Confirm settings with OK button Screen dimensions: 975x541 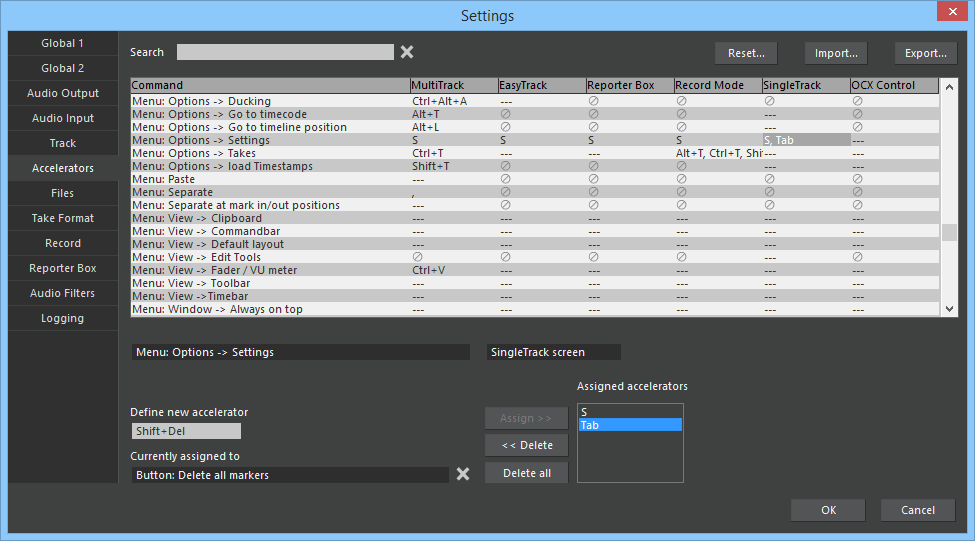tap(828, 510)
